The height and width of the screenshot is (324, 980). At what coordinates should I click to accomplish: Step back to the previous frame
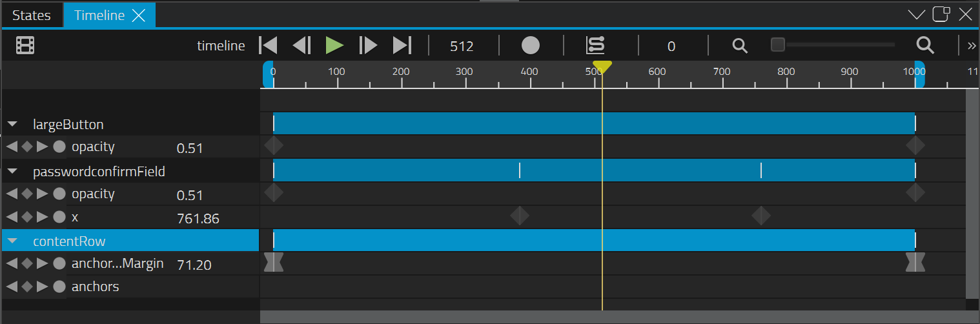point(301,45)
